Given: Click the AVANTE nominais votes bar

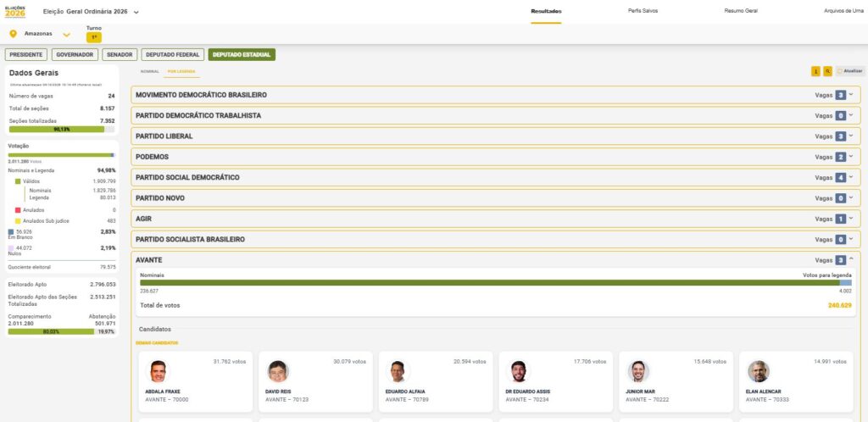Looking at the screenshot, I should (489, 283).
